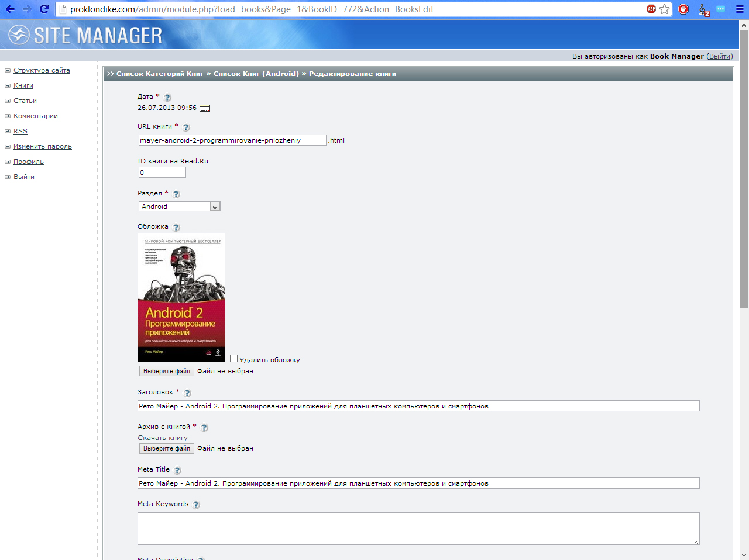Bookmark page using the star icon
This screenshot has width=749, height=560.
click(665, 9)
